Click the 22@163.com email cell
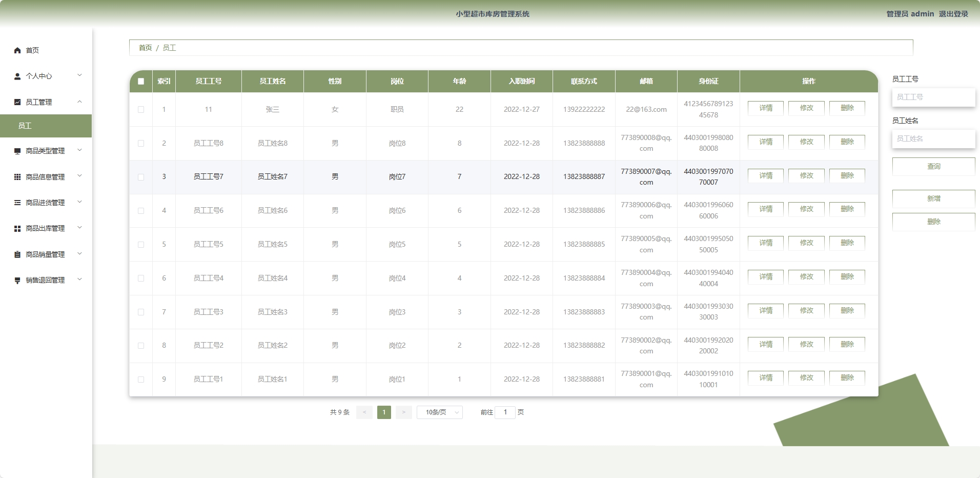This screenshot has height=478, width=980. click(646, 109)
